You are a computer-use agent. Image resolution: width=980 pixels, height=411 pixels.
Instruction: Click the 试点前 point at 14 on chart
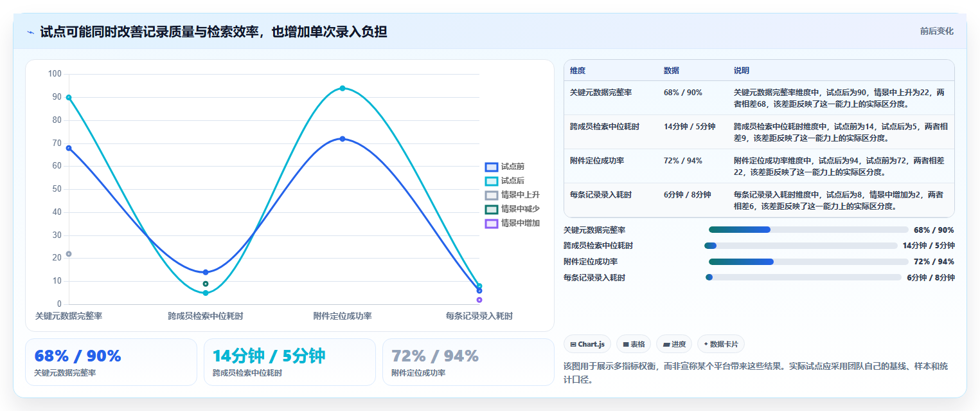(206, 272)
